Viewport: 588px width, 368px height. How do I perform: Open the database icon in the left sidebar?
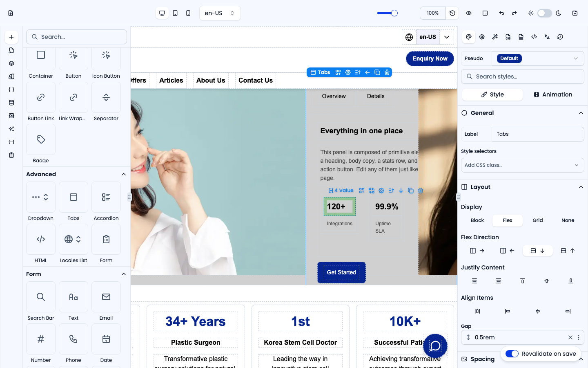[11, 103]
